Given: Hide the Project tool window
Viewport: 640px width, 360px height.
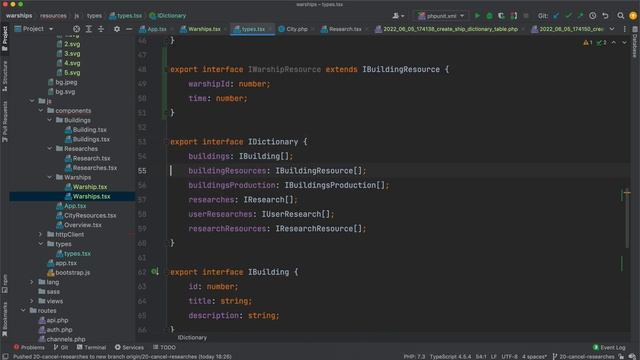Looking at the screenshot, I should 129,29.
